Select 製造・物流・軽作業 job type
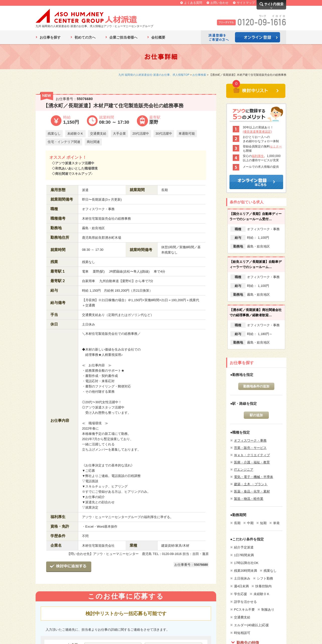Image resolution: width=322 pixels, height=644 pixels. (x=249, y=499)
